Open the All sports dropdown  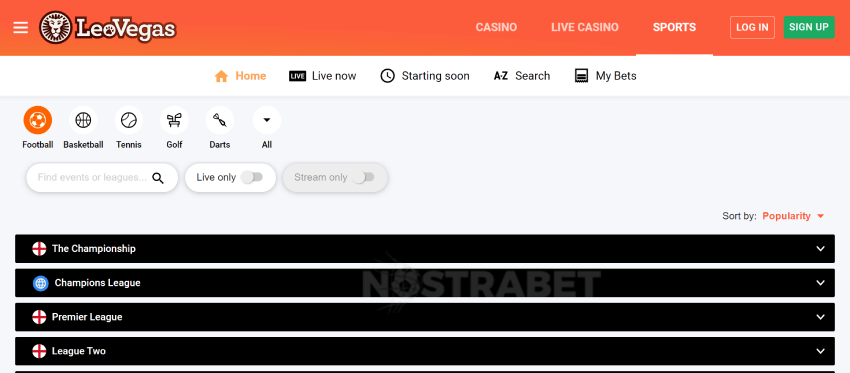click(267, 120)
